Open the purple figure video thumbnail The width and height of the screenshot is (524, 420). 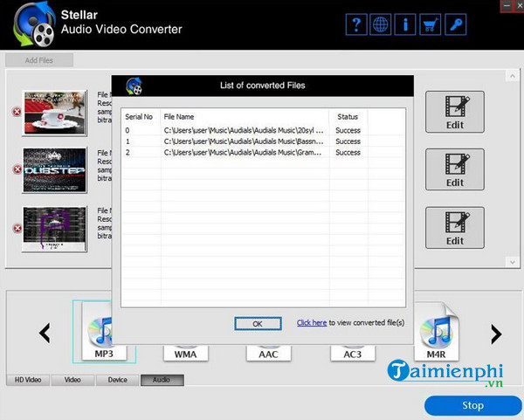pos(54,229)
